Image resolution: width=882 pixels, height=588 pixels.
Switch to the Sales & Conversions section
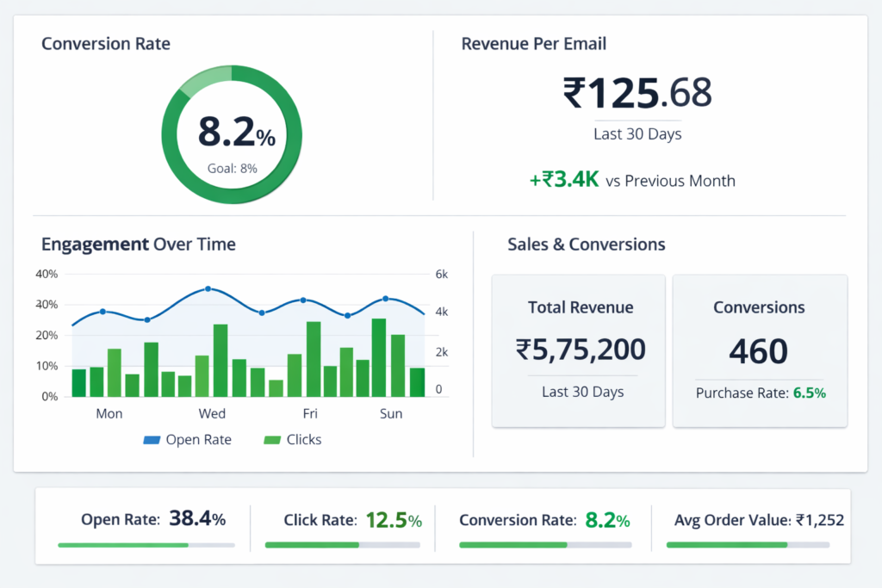(x=586, y=244)
